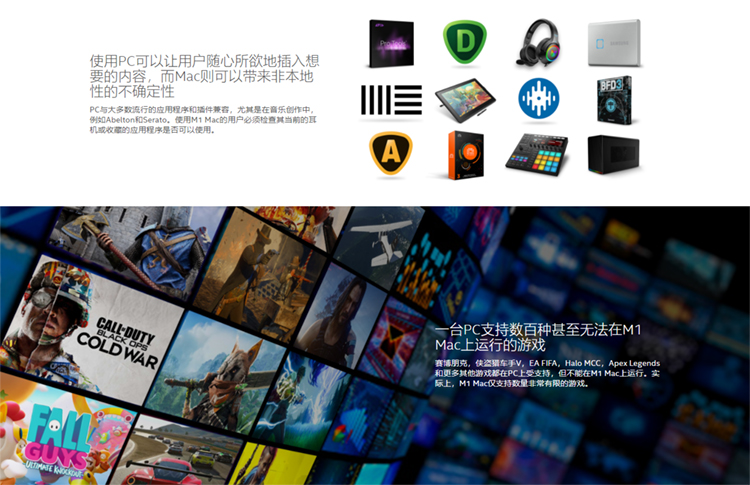Click the paragraph mentioning Abelton和Serato
Image resolution: width=750 pixels, height=485 pixels.
pos(203,120)
